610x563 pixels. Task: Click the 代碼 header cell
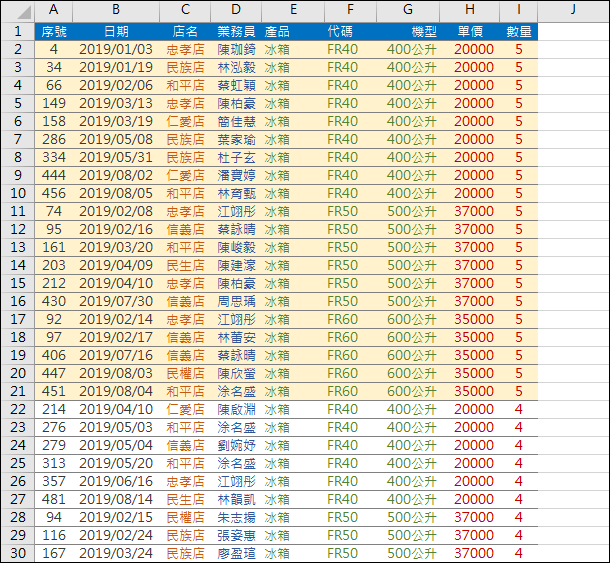click(x=351, y=31)
